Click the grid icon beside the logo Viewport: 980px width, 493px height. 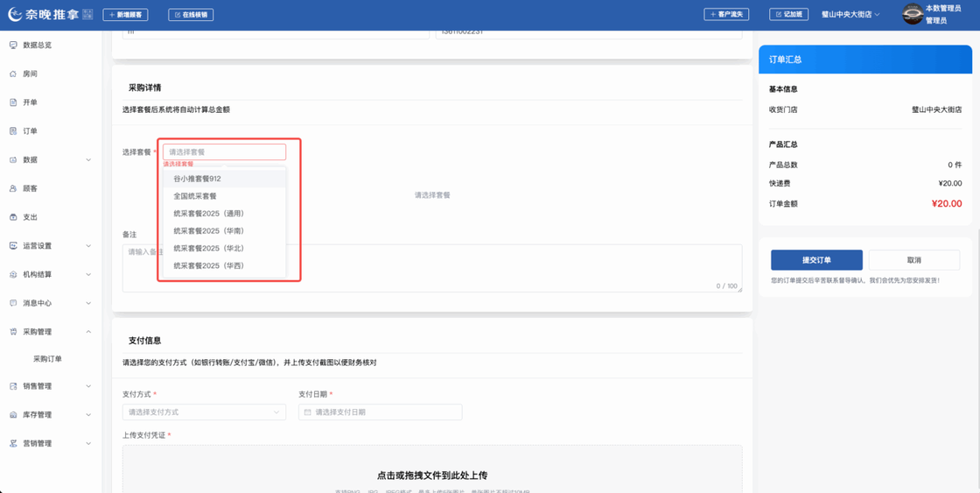point(88,14)
